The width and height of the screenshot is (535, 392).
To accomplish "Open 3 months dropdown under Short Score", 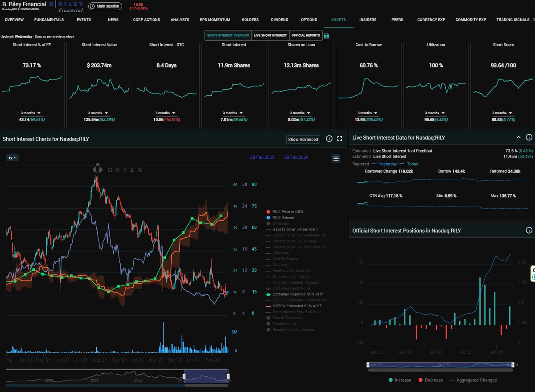I will [503, 113].
